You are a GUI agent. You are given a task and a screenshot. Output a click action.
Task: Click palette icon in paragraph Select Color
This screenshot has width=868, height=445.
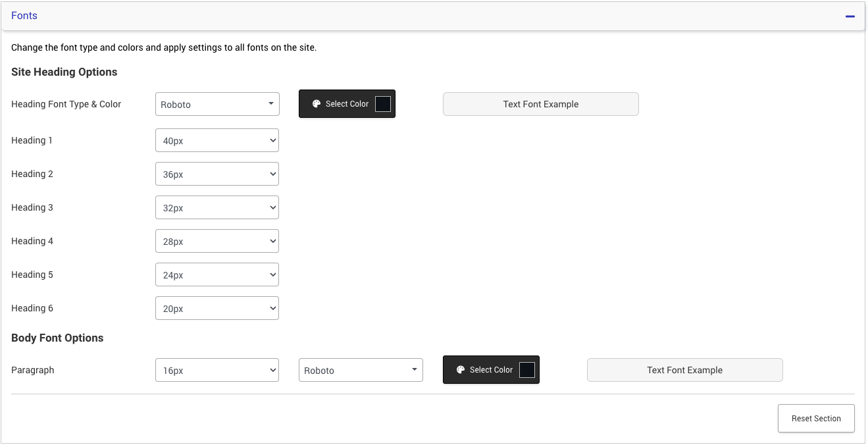460,370
